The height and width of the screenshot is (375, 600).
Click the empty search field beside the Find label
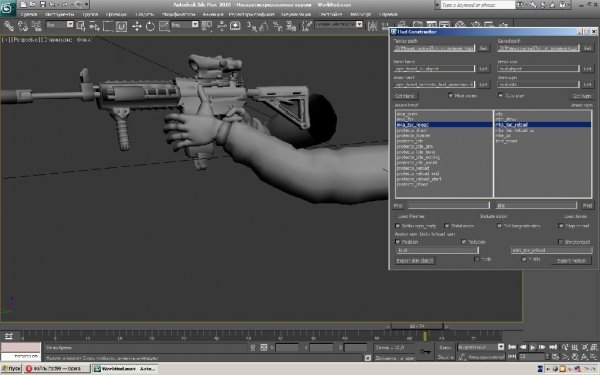coord(448,205)
